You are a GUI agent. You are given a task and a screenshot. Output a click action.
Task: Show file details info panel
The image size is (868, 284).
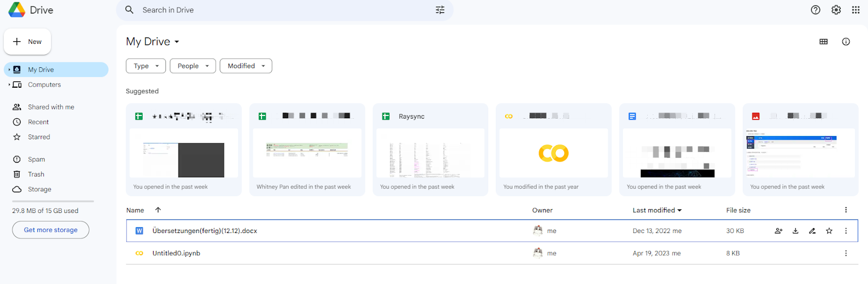tap(846, 42)
